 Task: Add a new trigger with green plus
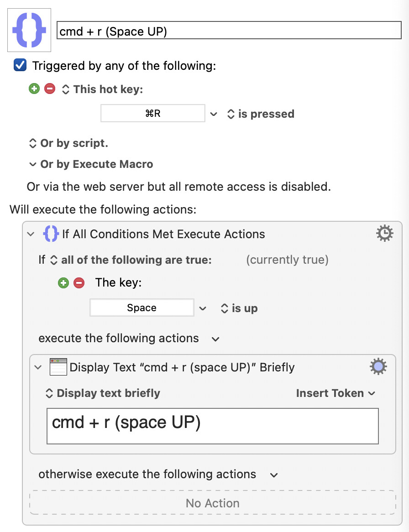point(34,89)
